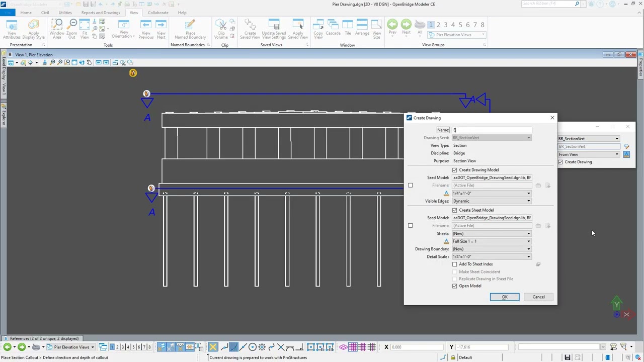Go to Prev view group
Screen dimensions: 644x362
392,27
